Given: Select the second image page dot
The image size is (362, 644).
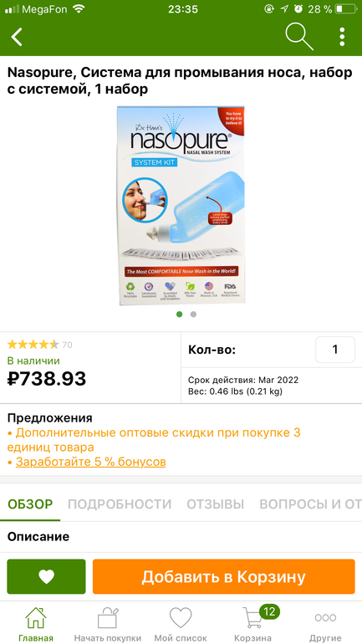Looking at the screenshot, I should pyautogui.click(x=193, y=314).
